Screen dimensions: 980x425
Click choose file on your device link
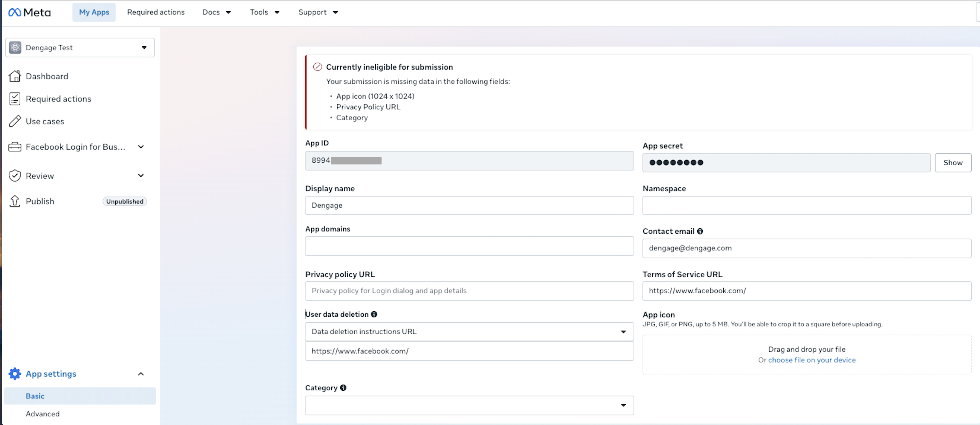811,360
